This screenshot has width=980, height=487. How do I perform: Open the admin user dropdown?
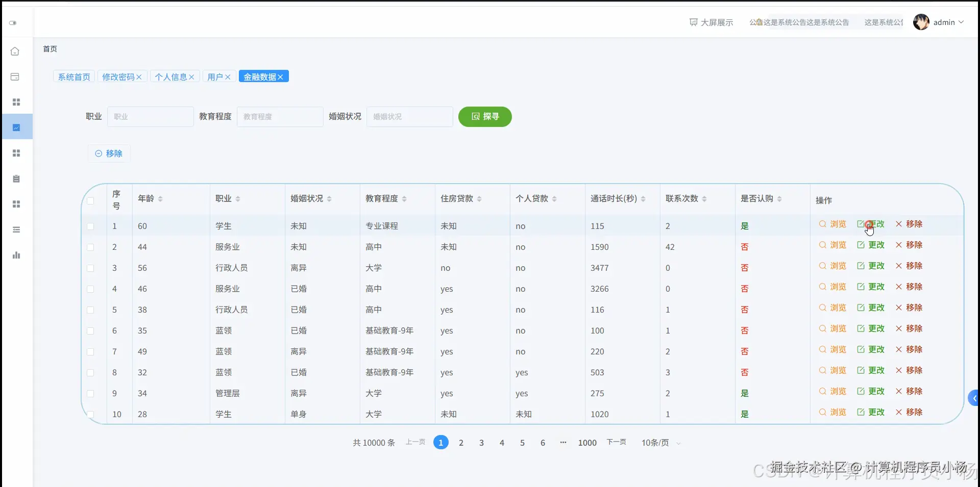click(x=948, y=22)
